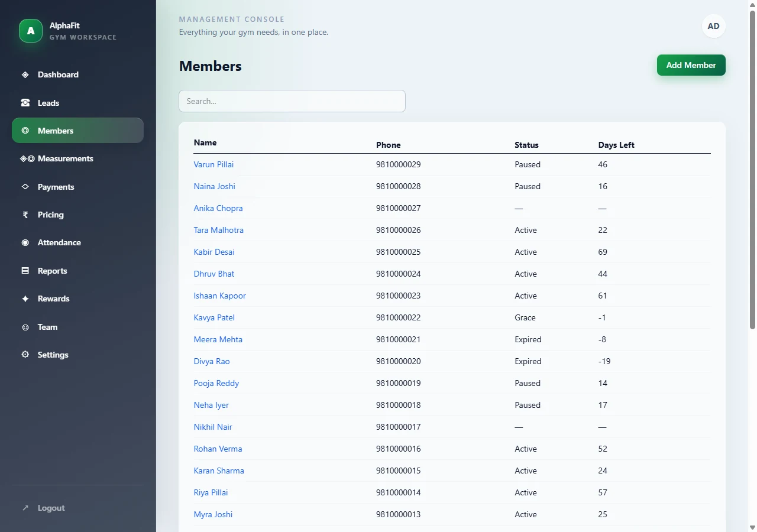Click the Leads telephone icon
The width and height of the screenshot is (757, 532).
(x=25, y=103)
